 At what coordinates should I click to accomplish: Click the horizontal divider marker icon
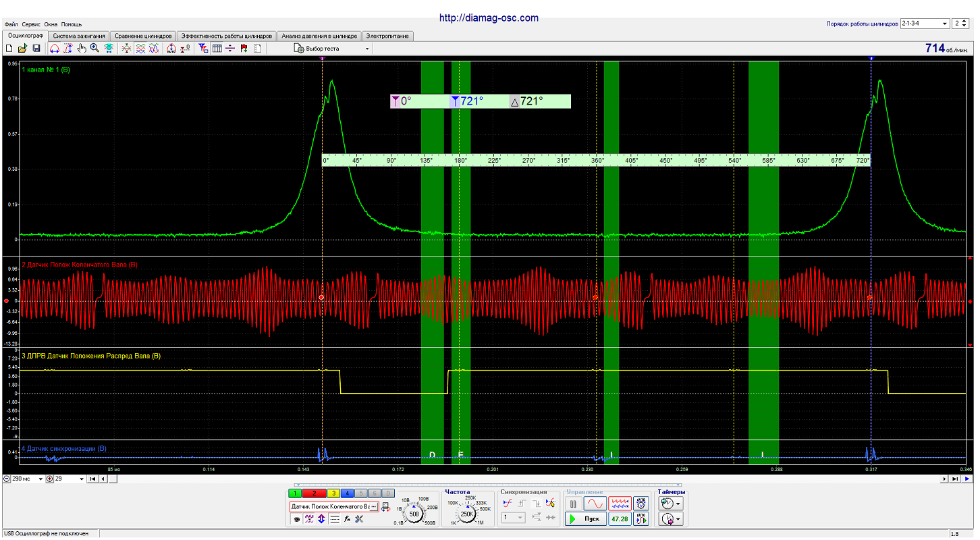230,49
